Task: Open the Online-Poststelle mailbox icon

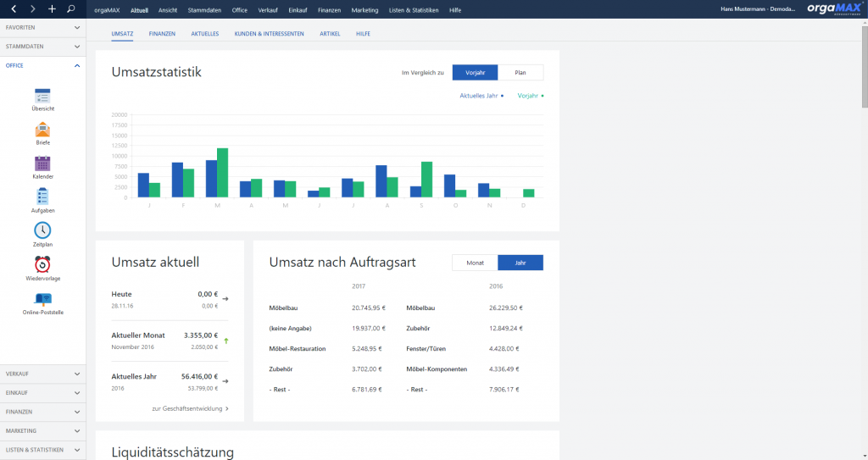Action: (42, 300)
